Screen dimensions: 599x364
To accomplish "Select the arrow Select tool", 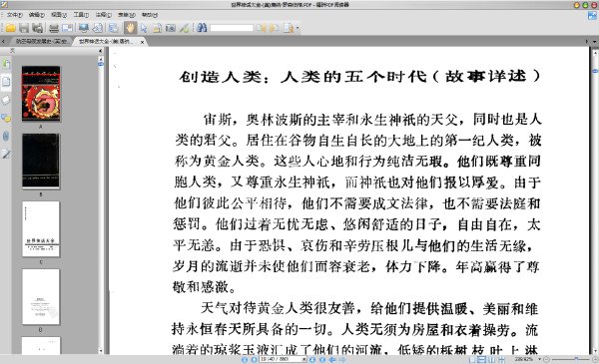I will [x=143, y=28].
